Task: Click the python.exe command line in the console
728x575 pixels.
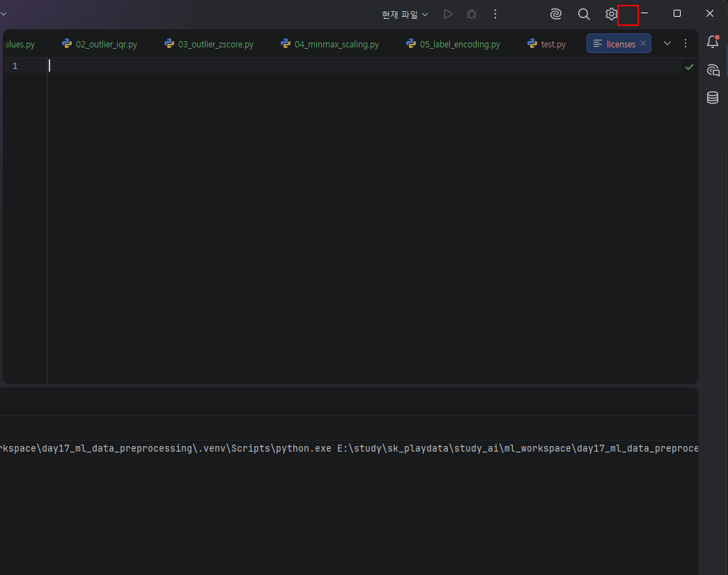Action: tap(349, 448)
